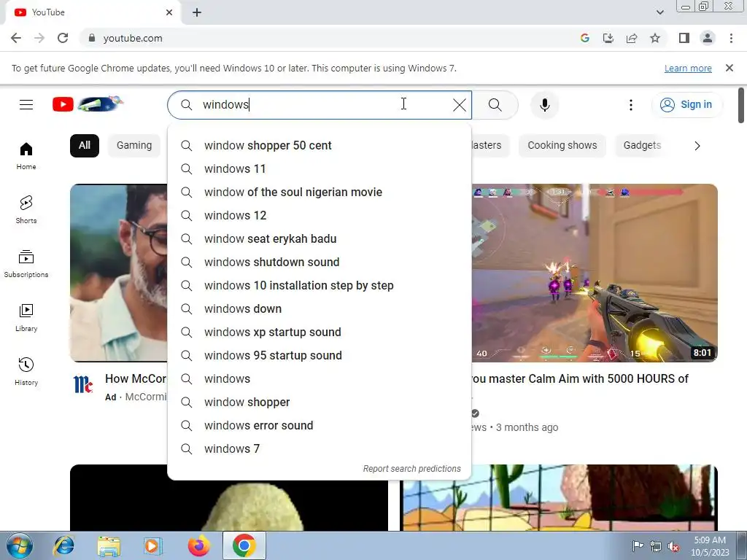Click the muted volume tray icon
The width and height of the screenshot is (747, 560).
pyautogui.click(x=673, y=546)
